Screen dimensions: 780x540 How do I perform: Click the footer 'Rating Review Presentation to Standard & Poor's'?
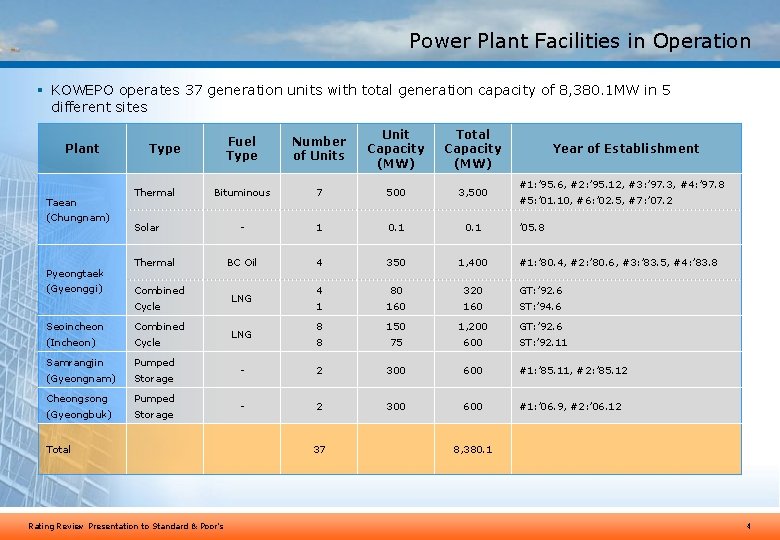[126, 526]
